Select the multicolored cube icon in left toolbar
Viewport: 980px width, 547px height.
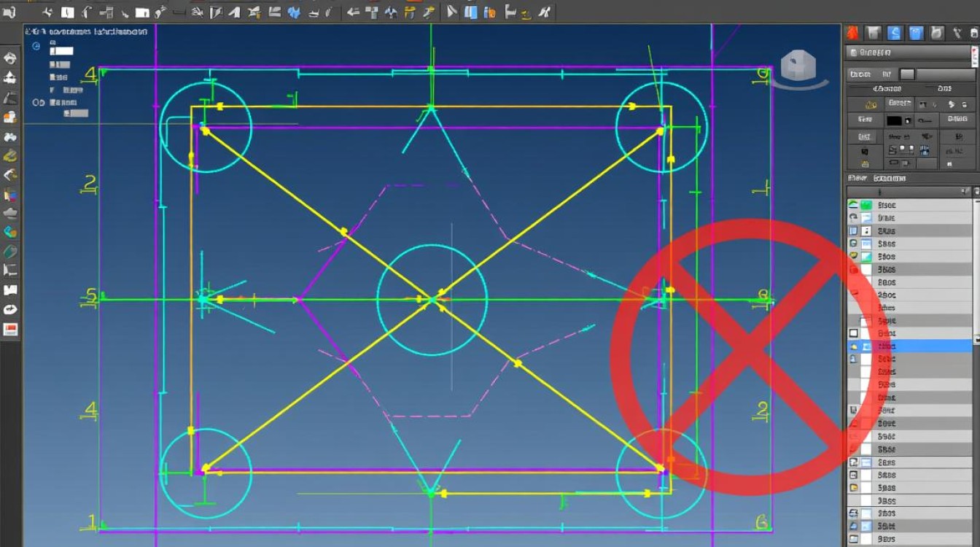coord(10,194)
